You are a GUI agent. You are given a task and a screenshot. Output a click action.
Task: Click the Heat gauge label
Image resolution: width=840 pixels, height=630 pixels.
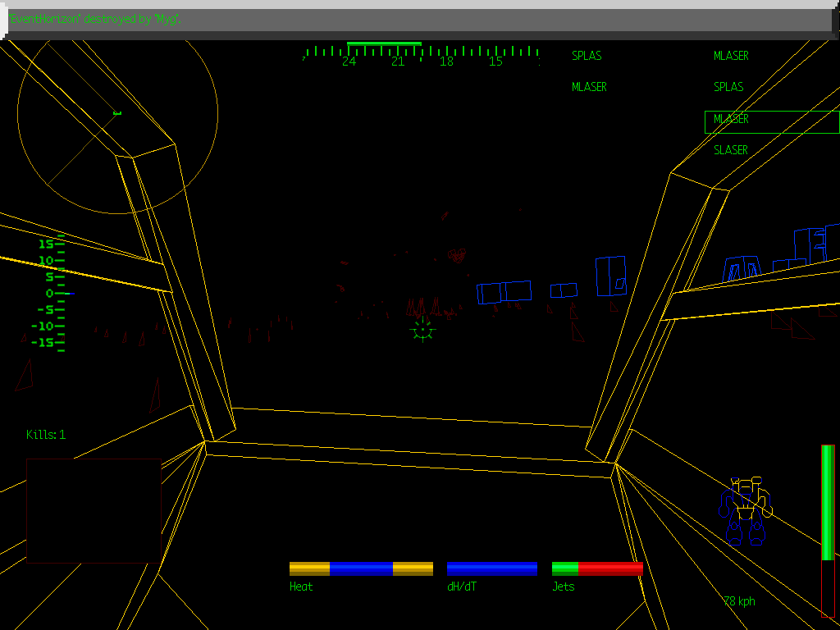coord(303,586)
